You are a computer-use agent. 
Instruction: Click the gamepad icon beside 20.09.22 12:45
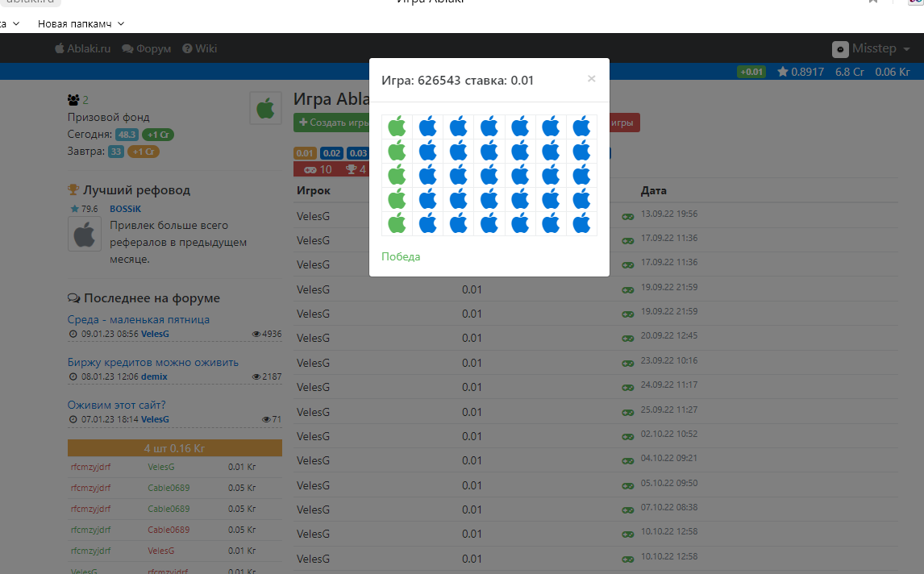tap(627, 339)
